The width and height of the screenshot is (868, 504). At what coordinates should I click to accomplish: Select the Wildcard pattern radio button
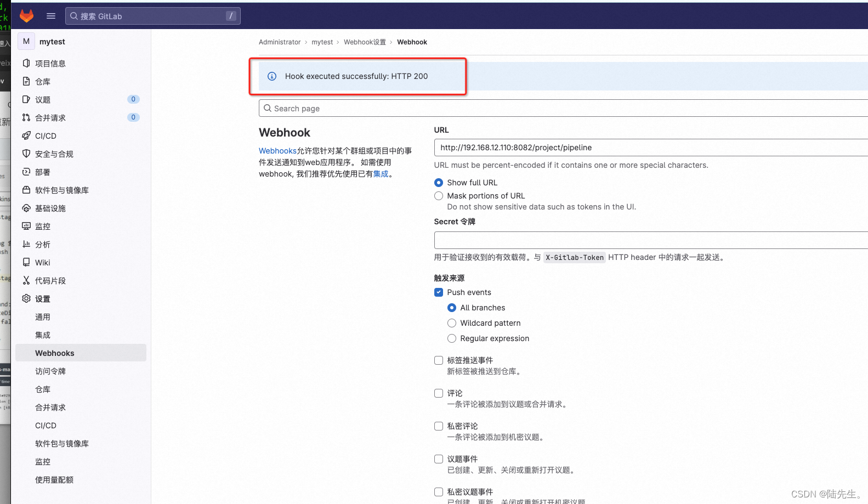click(x=452, y=323)
